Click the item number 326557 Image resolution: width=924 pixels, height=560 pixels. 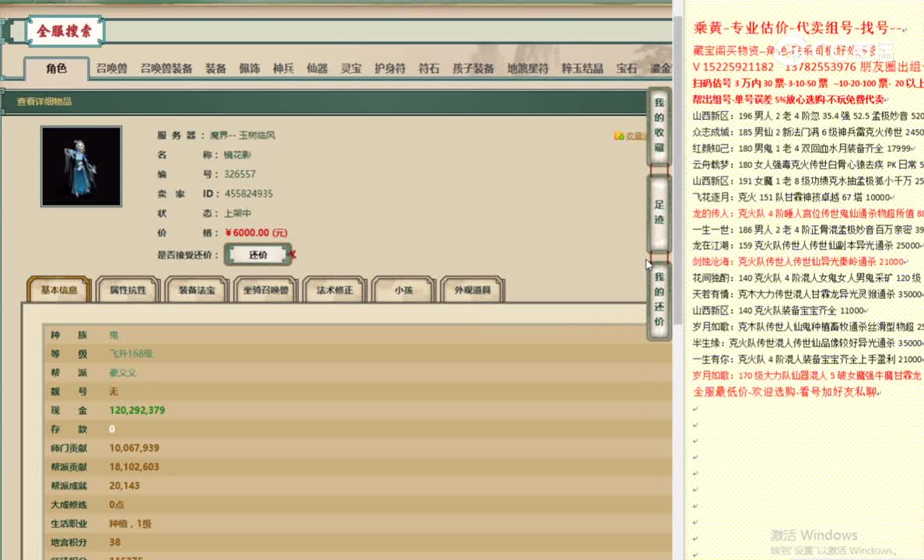240,174
